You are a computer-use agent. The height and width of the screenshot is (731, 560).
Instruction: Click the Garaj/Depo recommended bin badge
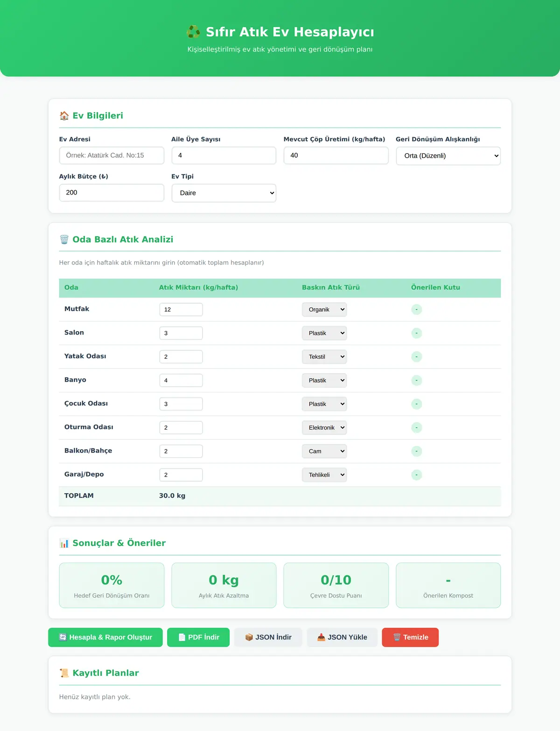tap(417, 475)
